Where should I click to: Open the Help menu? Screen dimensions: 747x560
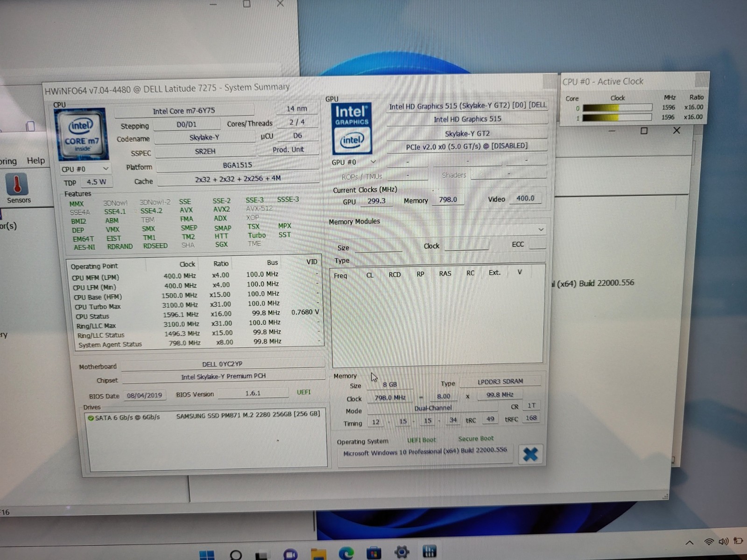click(35, 161)
